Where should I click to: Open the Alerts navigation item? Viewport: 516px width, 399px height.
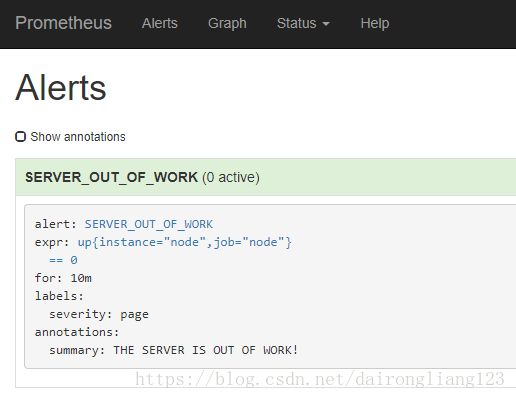[160, 23]
